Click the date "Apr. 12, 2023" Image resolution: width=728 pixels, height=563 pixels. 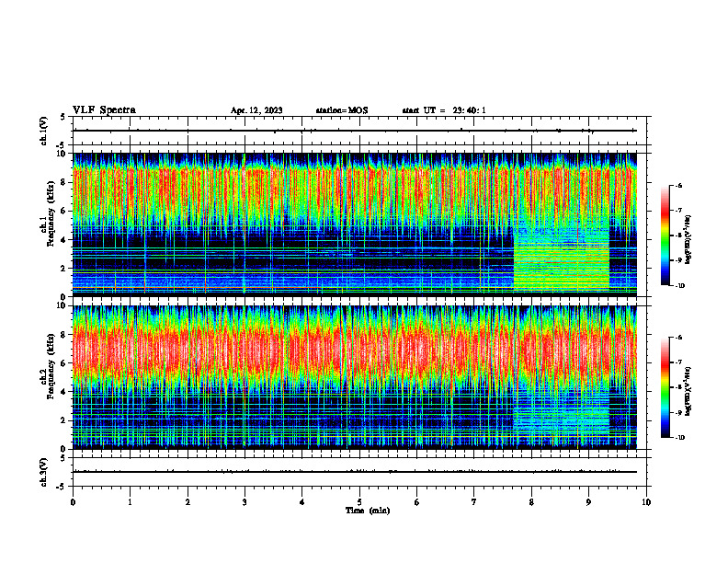256,110
